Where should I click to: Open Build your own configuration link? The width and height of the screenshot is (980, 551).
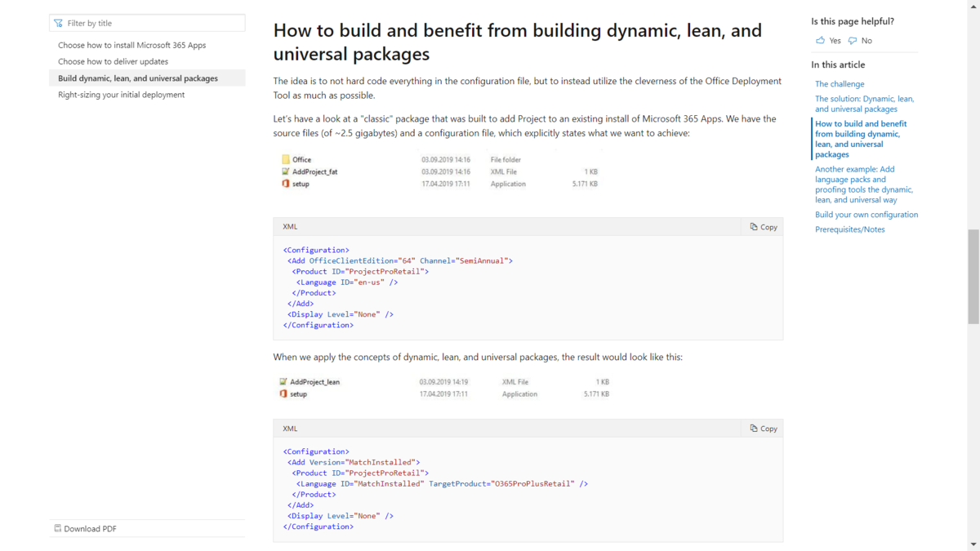(866, 215)
